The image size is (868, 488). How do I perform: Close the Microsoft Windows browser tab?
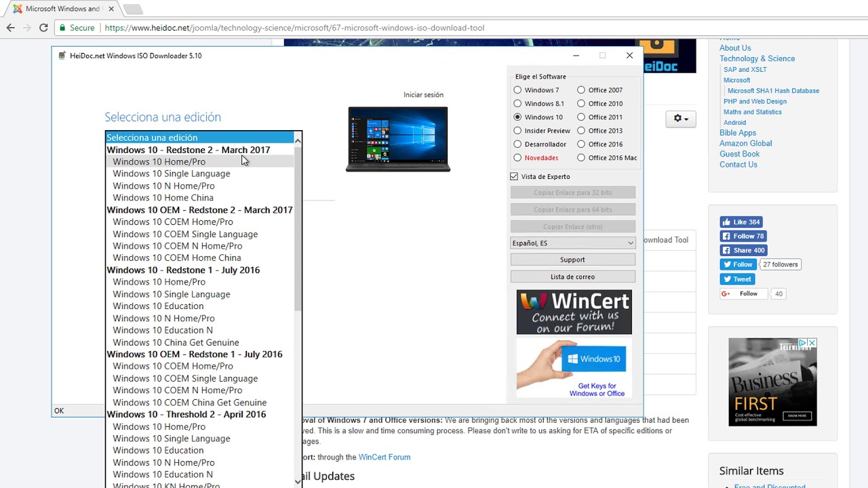pyautogui.click(x=111, y=9)
